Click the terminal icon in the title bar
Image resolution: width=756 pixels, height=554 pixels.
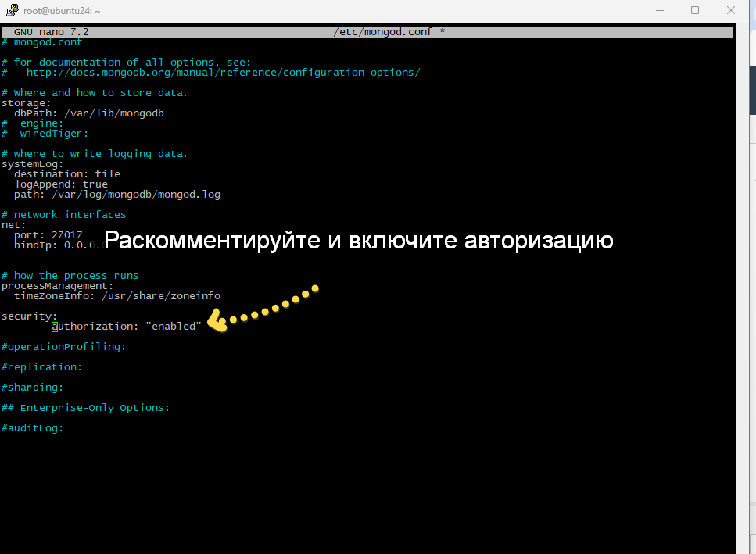pyautogui.click(x=11, y=10)
